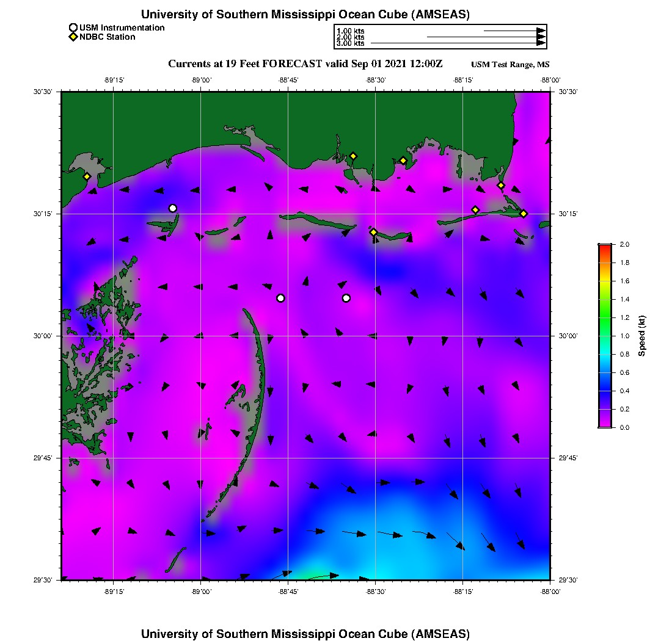Select the USM instrument circle nearest 89°00' and 30°15'

(x=173, y=208)
